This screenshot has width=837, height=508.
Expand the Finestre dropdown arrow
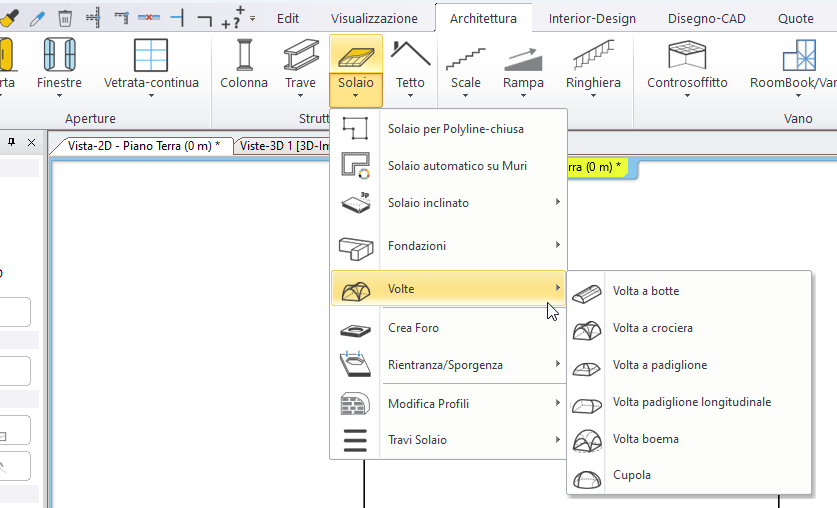[59, 96]
